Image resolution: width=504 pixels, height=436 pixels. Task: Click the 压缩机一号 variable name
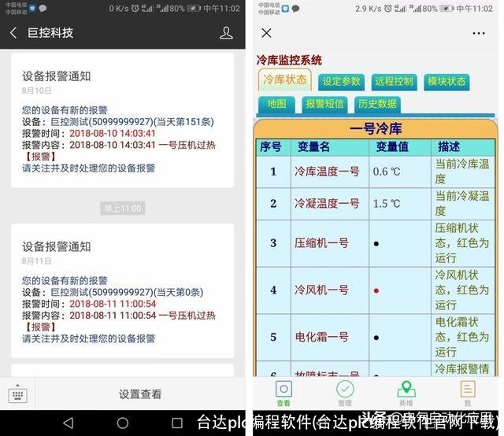[x=321, y=243]
